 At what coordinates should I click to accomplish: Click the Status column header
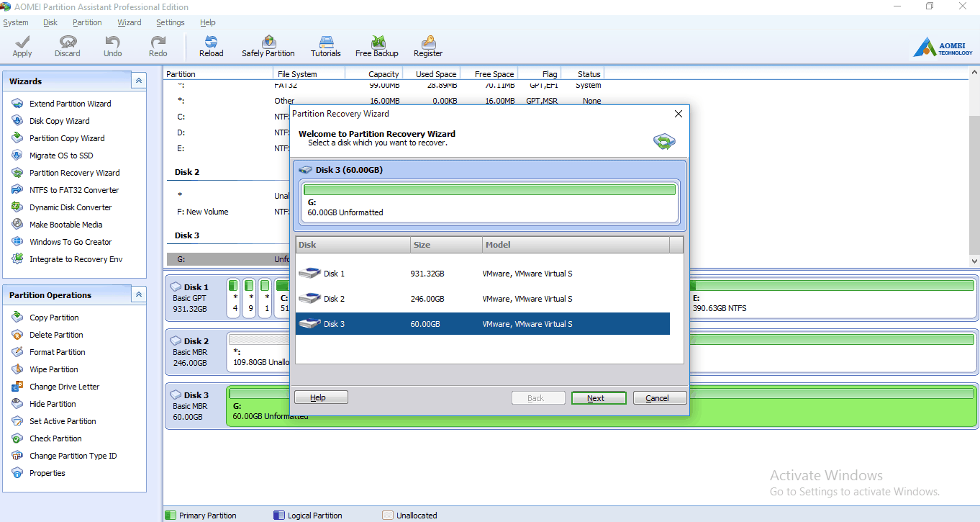click(x=581, y=74)
